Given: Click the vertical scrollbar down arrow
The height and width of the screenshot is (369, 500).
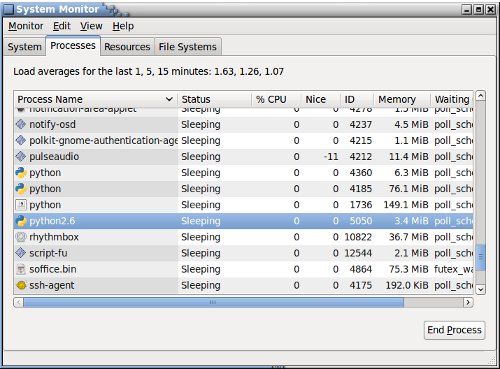Looking at the screenshot, I should point(480,289).
